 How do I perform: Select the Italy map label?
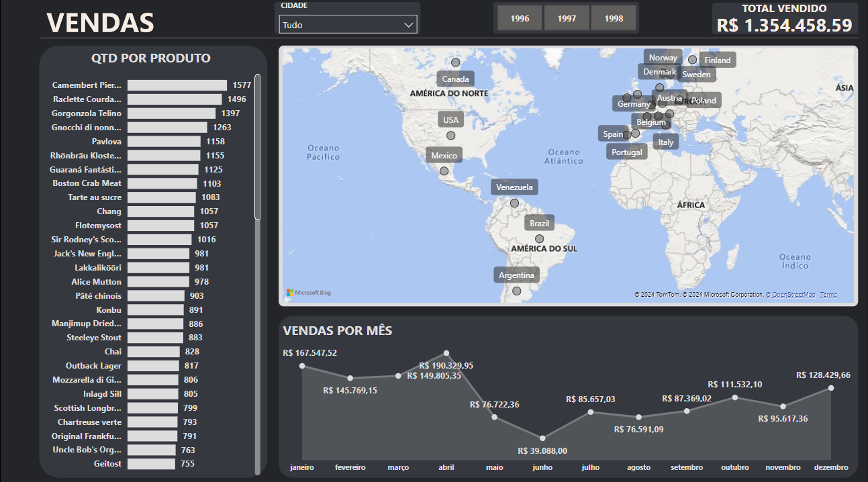coord(666,142)
